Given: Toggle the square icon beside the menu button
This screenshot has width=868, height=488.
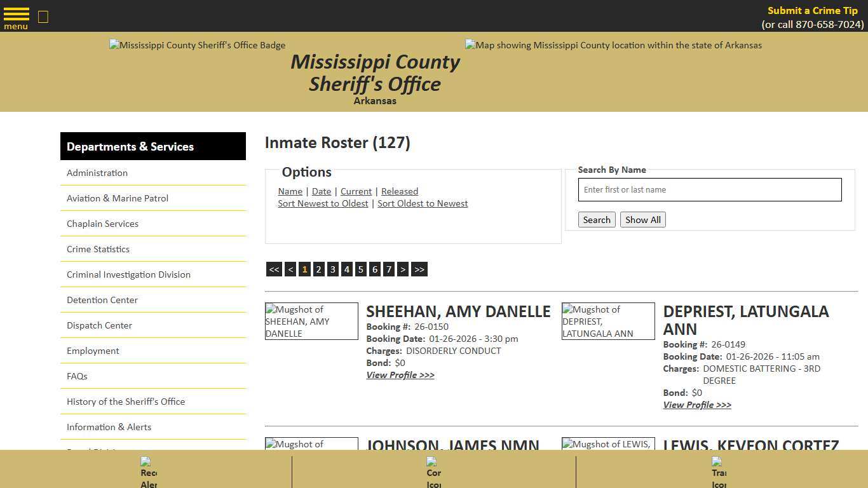Looking at the screenshot, I should 43,17.
